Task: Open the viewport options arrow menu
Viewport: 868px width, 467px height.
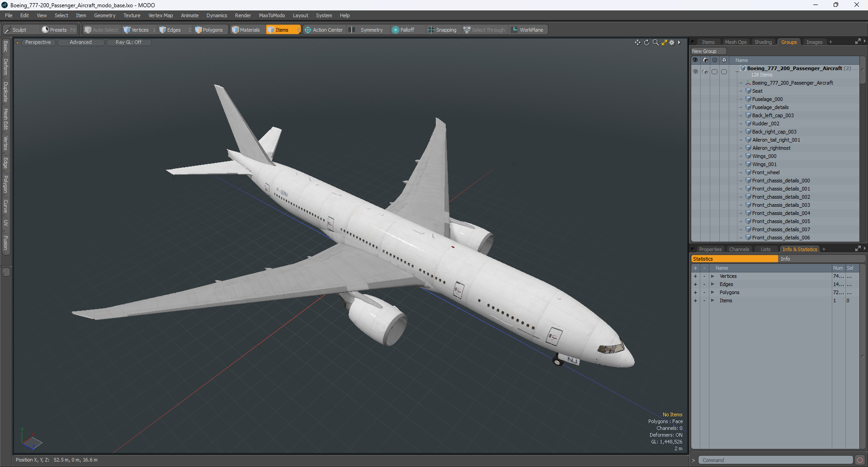Action: (679, 43)
